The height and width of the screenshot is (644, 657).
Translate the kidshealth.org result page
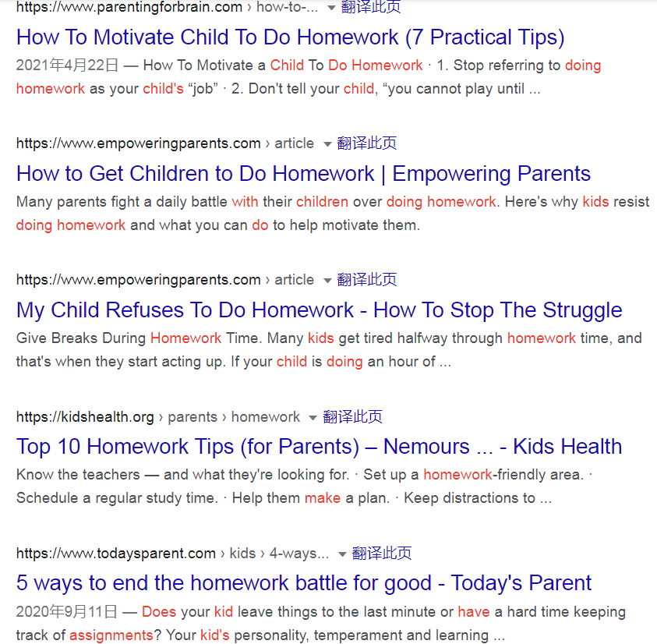(x=352, y=417)
